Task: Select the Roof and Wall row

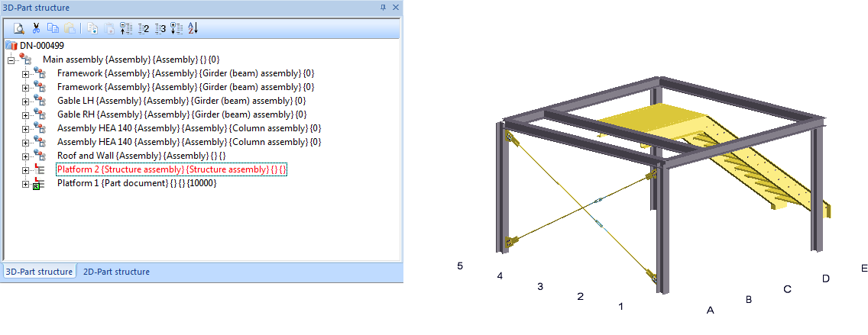Action: [141, 156]
